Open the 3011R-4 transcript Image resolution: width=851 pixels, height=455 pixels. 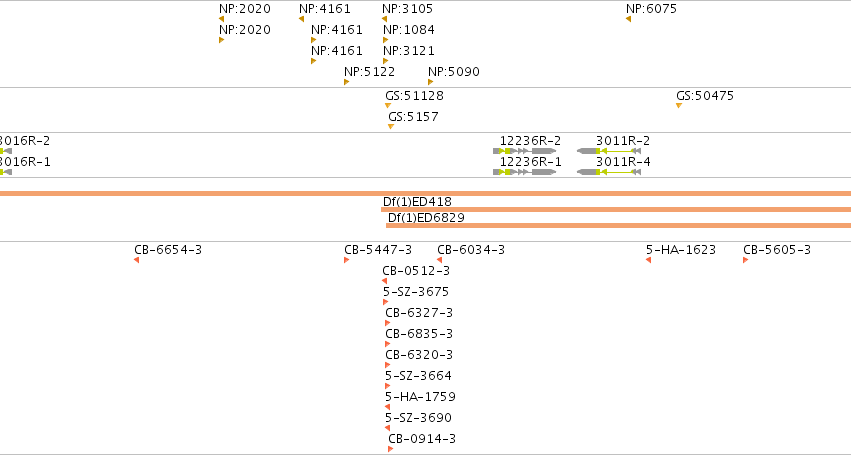pos(609,172)
